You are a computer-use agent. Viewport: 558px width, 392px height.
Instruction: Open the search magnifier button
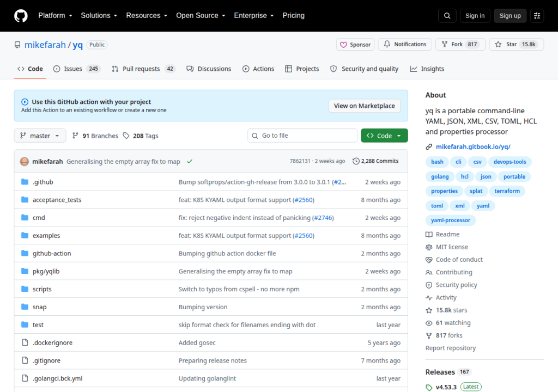tap(447, 16)
